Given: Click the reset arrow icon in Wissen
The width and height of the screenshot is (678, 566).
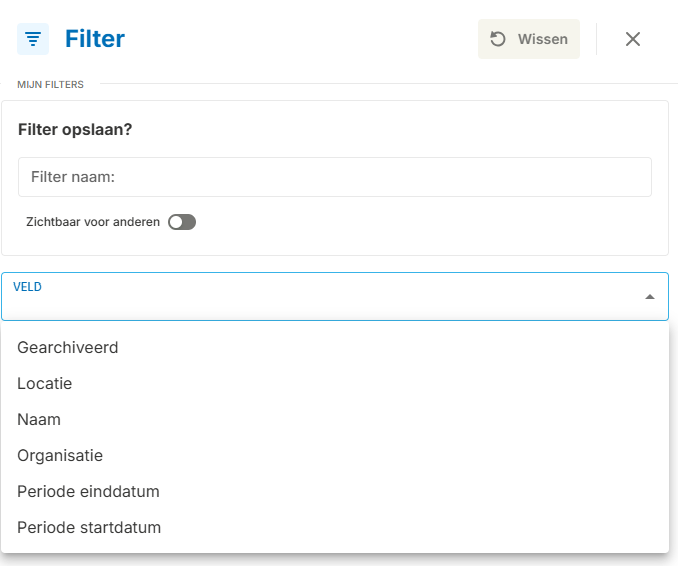Looking at the screenshot, I should click(498, 39).
